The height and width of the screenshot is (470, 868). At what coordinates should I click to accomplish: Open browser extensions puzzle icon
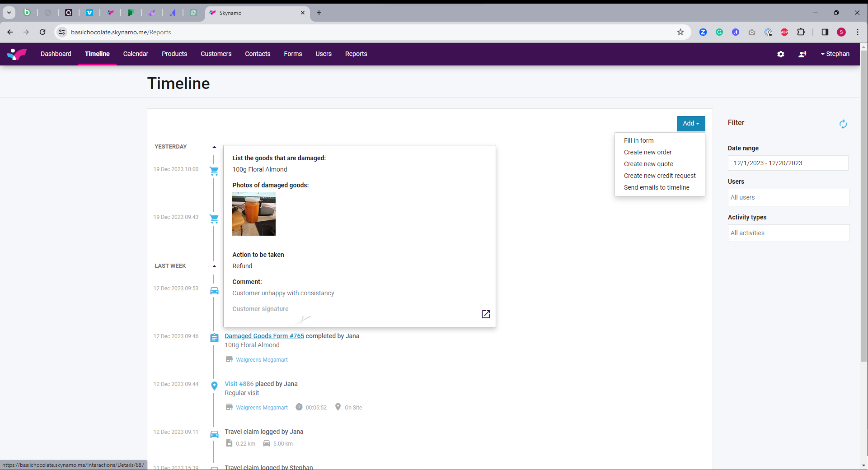click(x=801, y=32)
